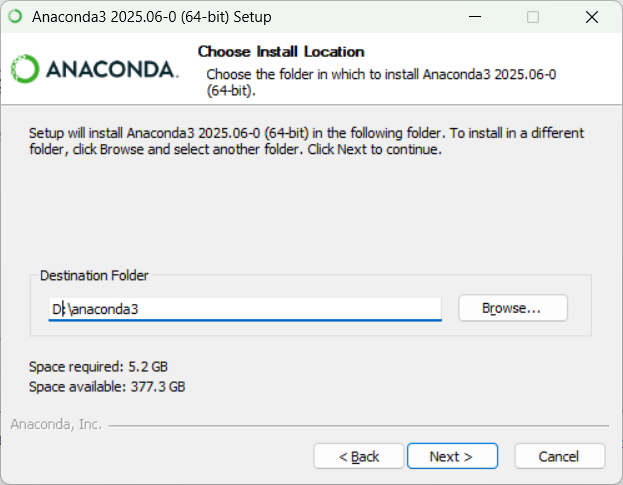Minimize the Anaconda3 Setup window

(475, 17)
